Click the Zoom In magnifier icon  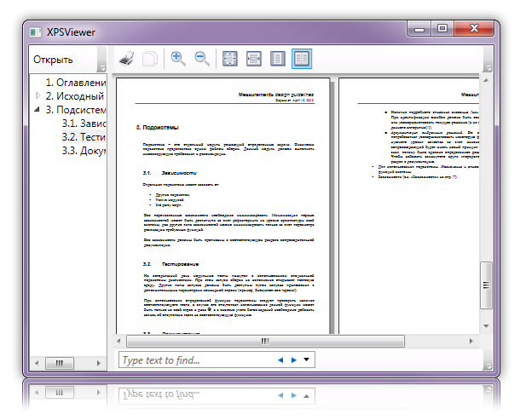tap(178, 59)
